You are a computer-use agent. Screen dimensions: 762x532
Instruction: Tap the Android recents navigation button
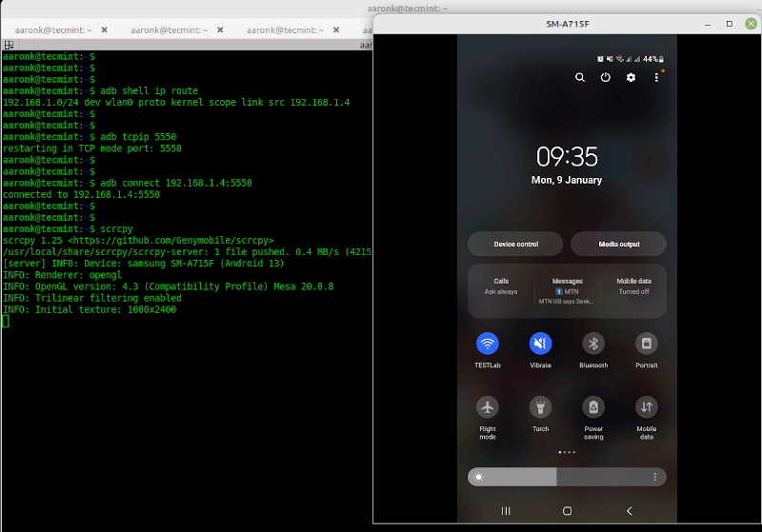506,511
